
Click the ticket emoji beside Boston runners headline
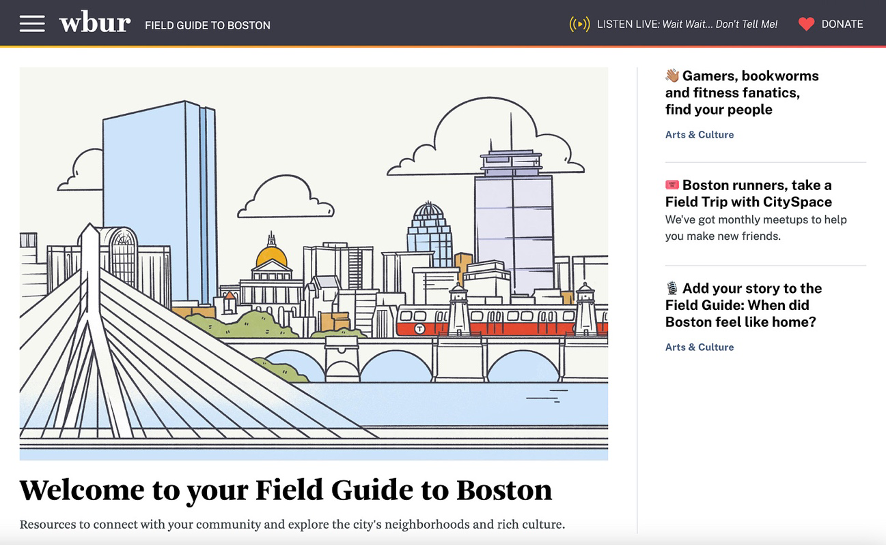(672, 184)
